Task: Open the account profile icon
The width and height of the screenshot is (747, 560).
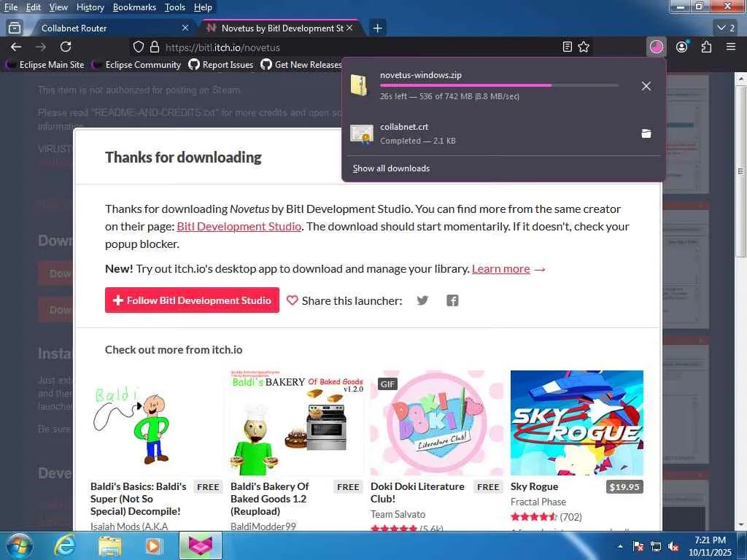Action: (682, 47)
